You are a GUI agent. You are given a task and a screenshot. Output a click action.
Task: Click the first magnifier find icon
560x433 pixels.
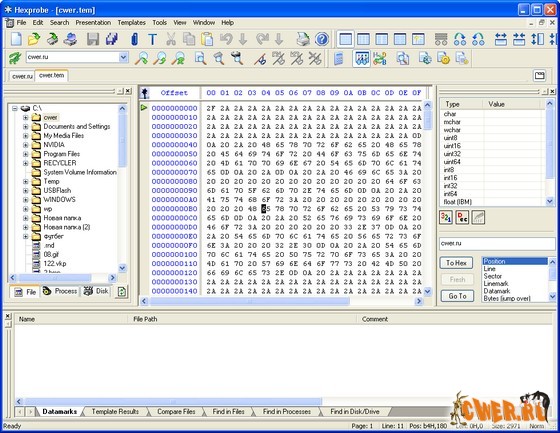(141, 58)
